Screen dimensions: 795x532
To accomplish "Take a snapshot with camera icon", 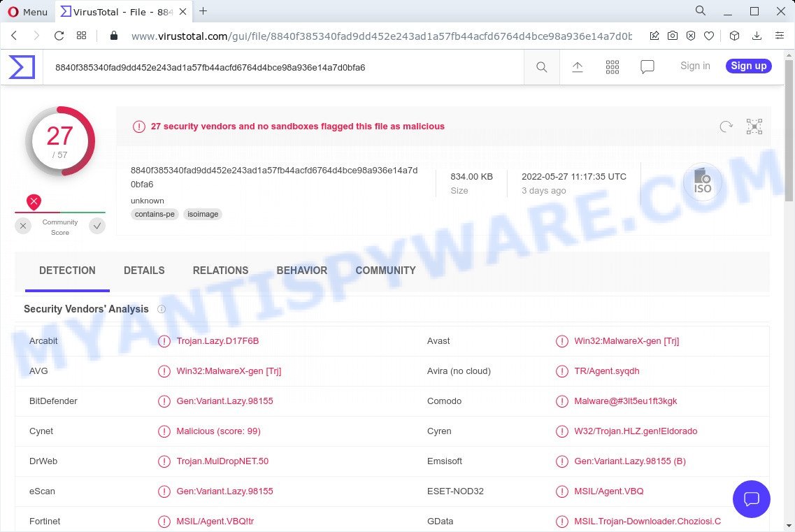I will click(x=673, y=36).
